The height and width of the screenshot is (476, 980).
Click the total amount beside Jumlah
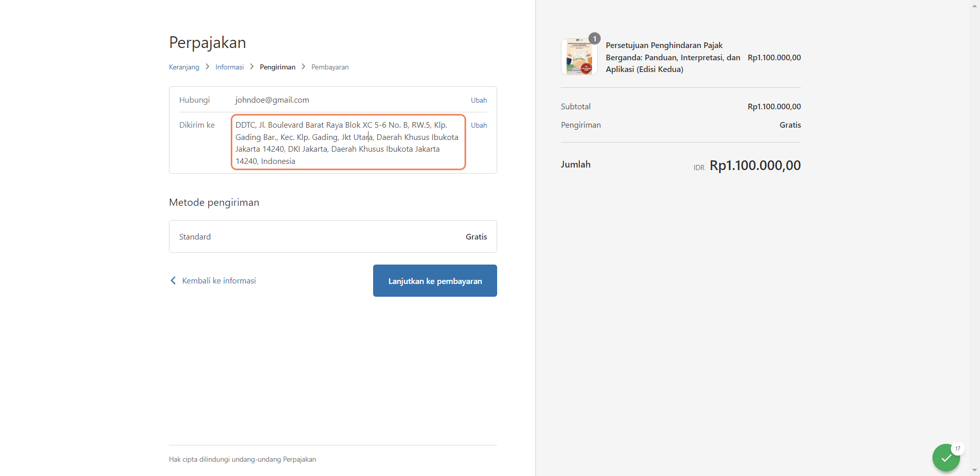[x=755, y=165]
